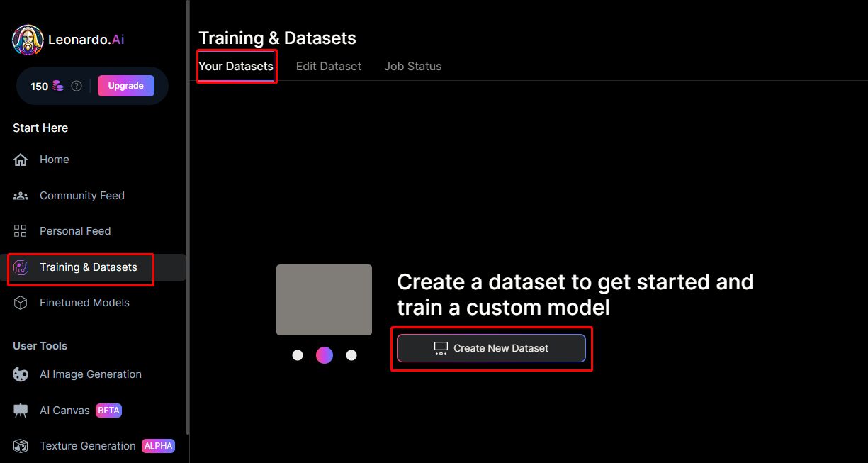The image size is (868, 463).
Task: Open Training & Datasets in the sidebar
Action: (x=88, y=267)
